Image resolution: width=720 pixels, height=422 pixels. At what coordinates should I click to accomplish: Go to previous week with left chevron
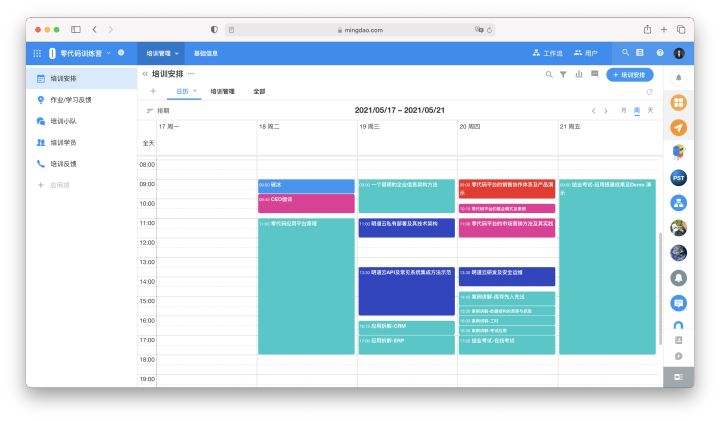(594, 111)
